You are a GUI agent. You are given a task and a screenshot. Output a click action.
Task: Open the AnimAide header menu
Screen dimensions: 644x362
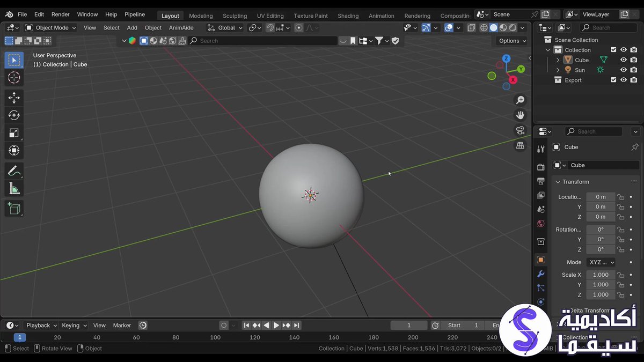(x=181, y=27)
